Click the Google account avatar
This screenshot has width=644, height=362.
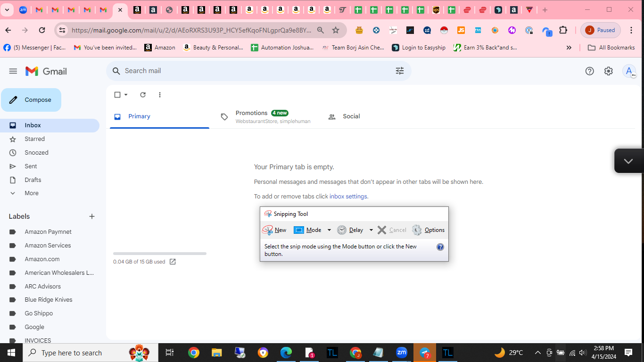629,71
